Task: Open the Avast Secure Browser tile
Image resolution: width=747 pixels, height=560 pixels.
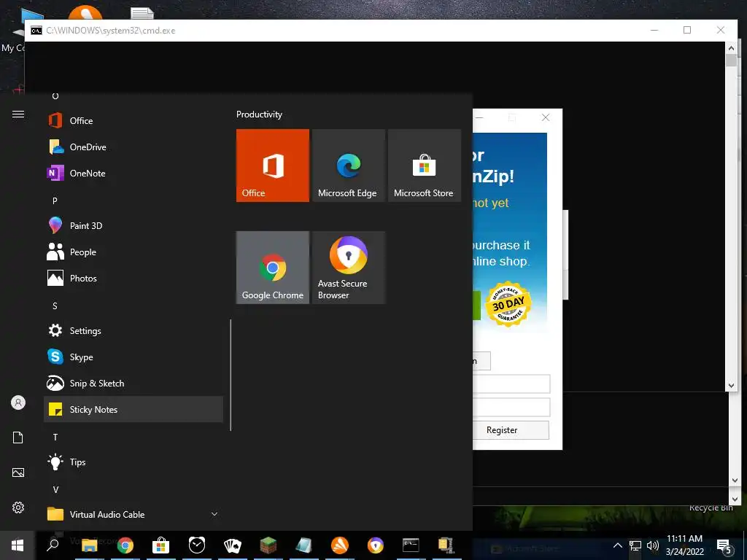Action: (x=348, y=267)
